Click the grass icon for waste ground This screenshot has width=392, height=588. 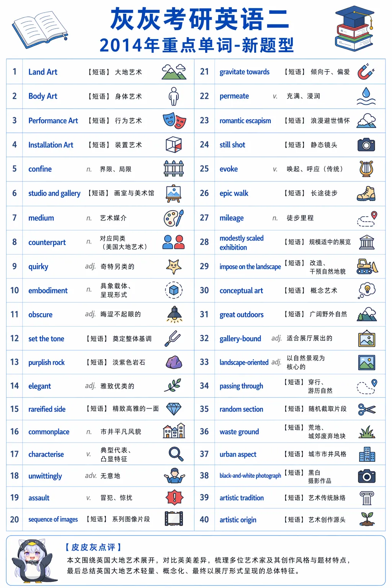click(367, 432)
